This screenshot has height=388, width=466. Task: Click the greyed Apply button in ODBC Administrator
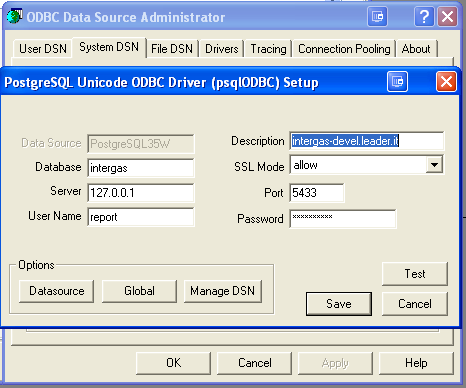[x=335, y=363]
